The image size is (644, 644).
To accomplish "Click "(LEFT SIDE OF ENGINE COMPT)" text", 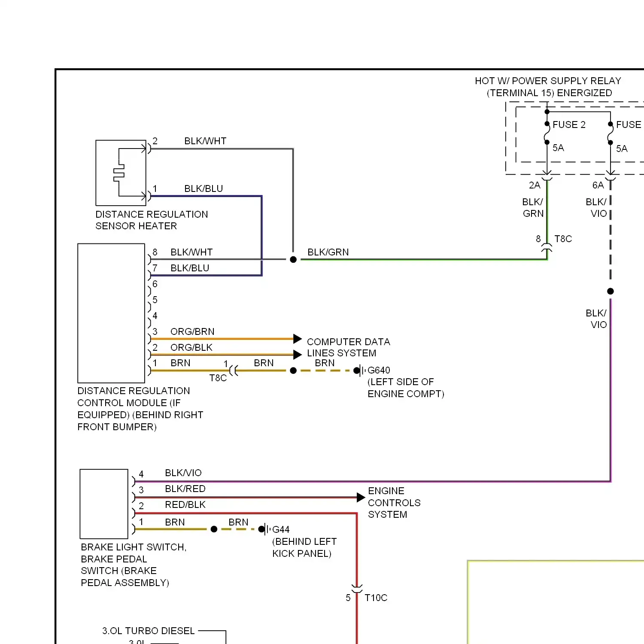I will click(x=406, y=388).
